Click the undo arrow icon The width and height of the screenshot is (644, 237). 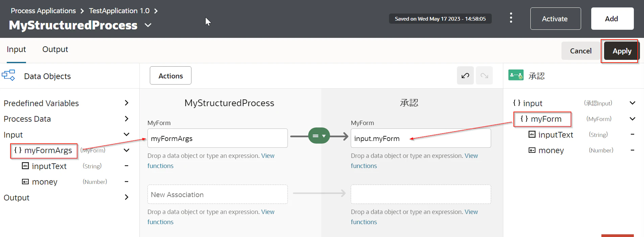click(x=465, y=75)
